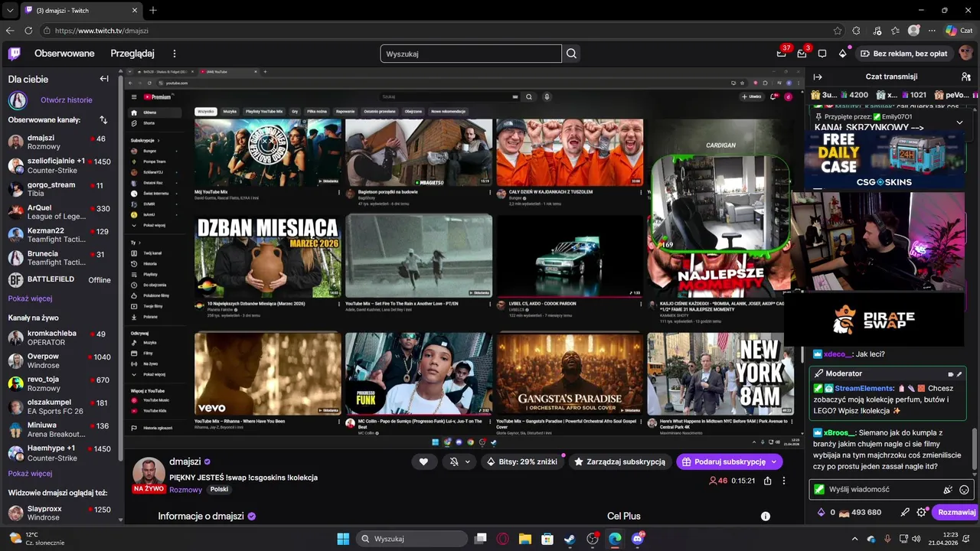Image resolution: width=980 pixels, height=551 pixels.
Task: Toggle notification bell for dmajszi
Action: 453,461
